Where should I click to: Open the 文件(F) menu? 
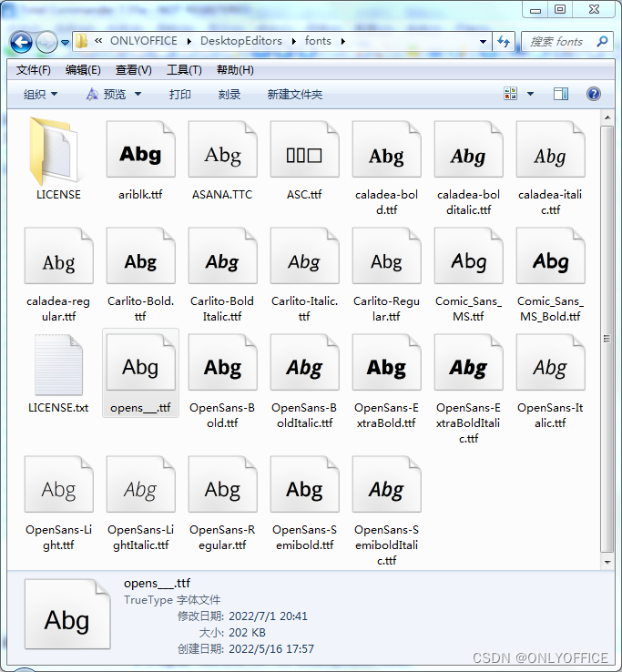click(33, 70)
